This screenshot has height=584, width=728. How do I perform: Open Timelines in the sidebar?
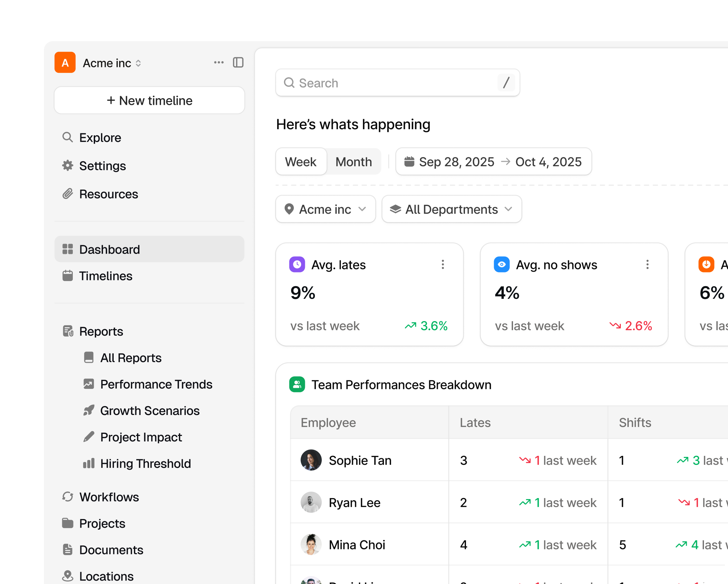point(105,276)
